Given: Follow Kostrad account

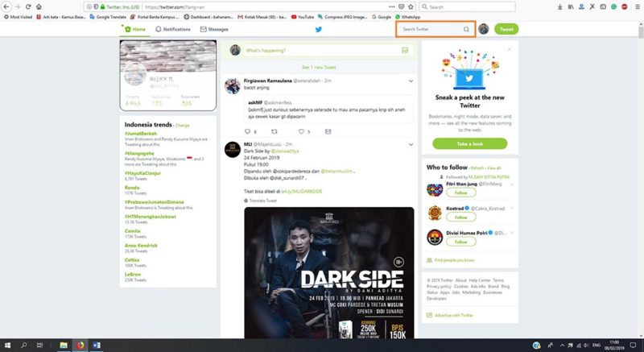Looking at the screenshot, I should coord(460,217).
